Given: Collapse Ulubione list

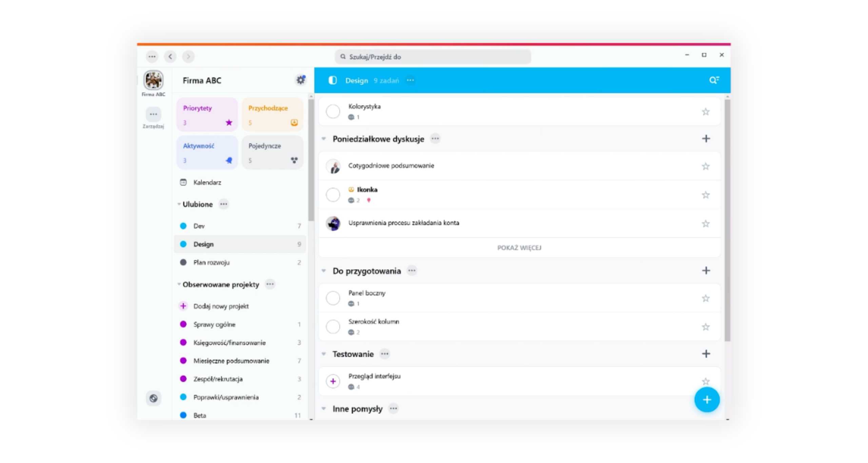Looking at the screenshot, I should click(x=179, y=204).
